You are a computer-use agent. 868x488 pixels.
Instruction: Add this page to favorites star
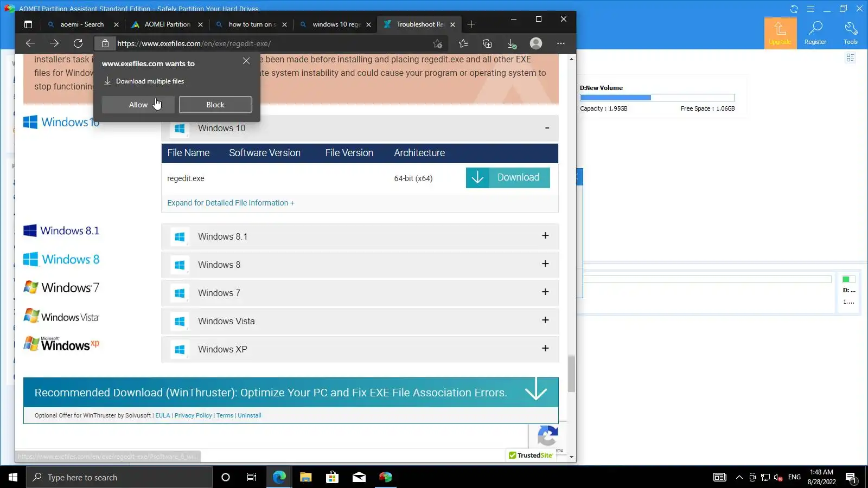437,43
